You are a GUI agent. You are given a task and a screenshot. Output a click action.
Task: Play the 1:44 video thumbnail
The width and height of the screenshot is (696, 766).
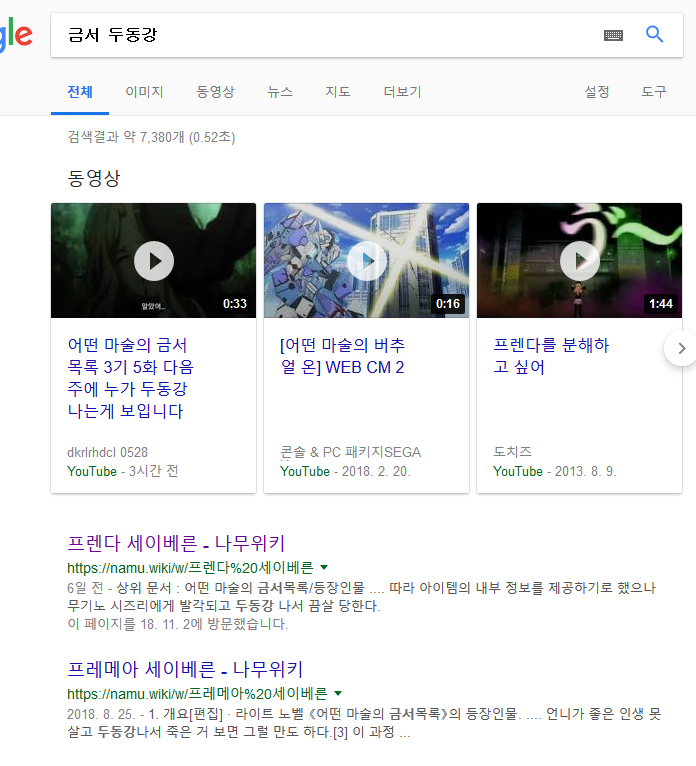[579, 261]
